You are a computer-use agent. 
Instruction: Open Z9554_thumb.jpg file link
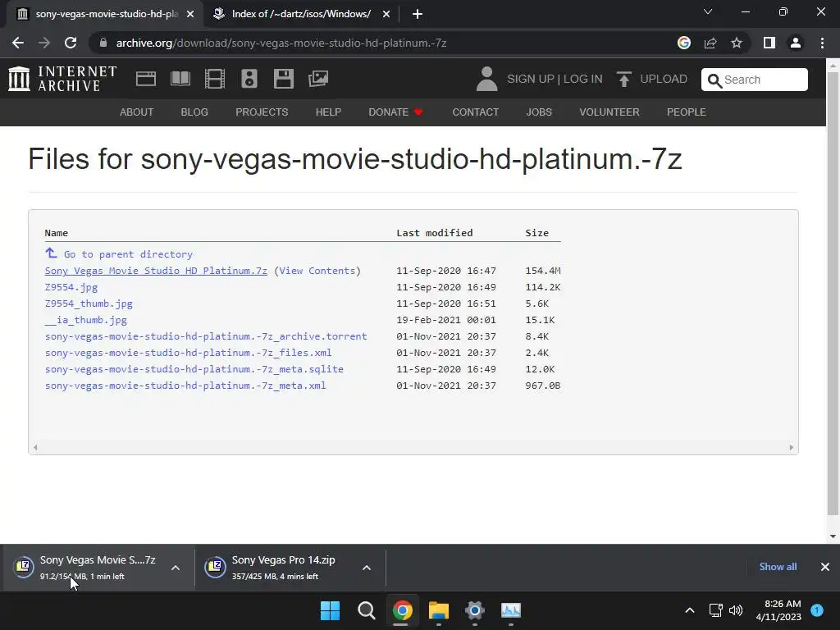click(89, 304)
